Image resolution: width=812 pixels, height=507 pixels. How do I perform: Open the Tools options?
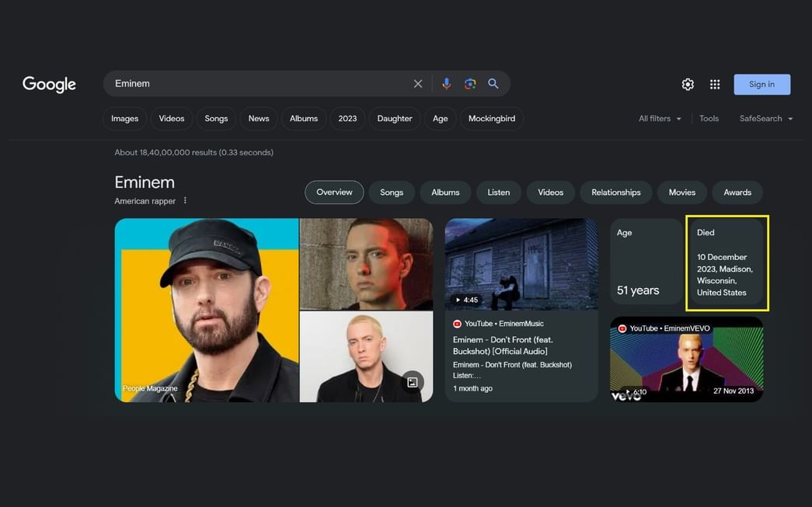point(709,118)
